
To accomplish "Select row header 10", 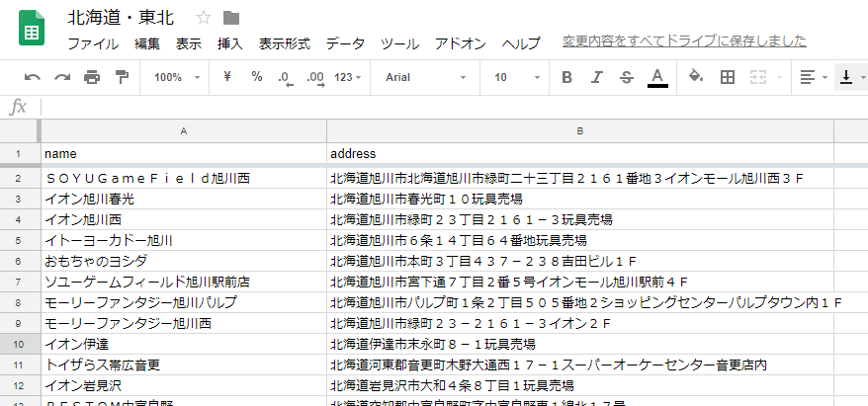I will [x=20, y=344].
